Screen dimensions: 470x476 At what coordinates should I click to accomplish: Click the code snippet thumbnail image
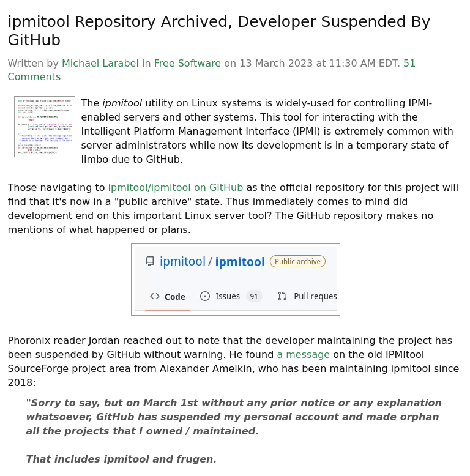(45, 127)
